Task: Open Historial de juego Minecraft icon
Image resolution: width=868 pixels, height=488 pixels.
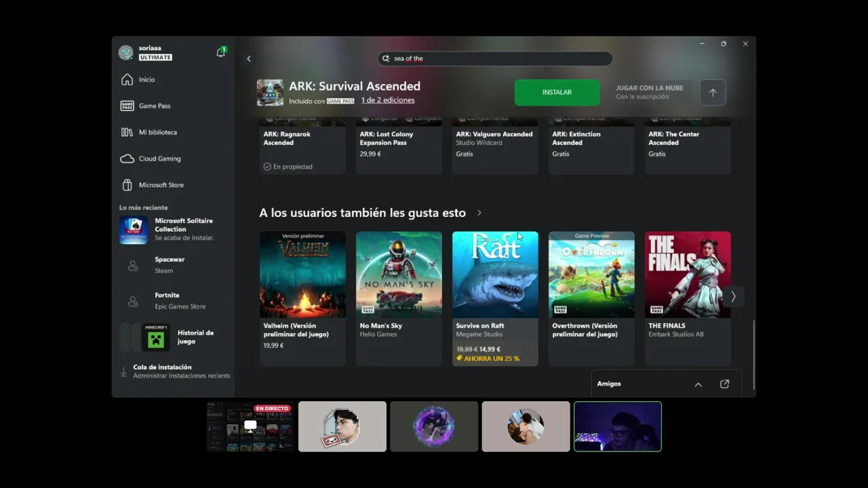Action: click(x=156, y=337)
